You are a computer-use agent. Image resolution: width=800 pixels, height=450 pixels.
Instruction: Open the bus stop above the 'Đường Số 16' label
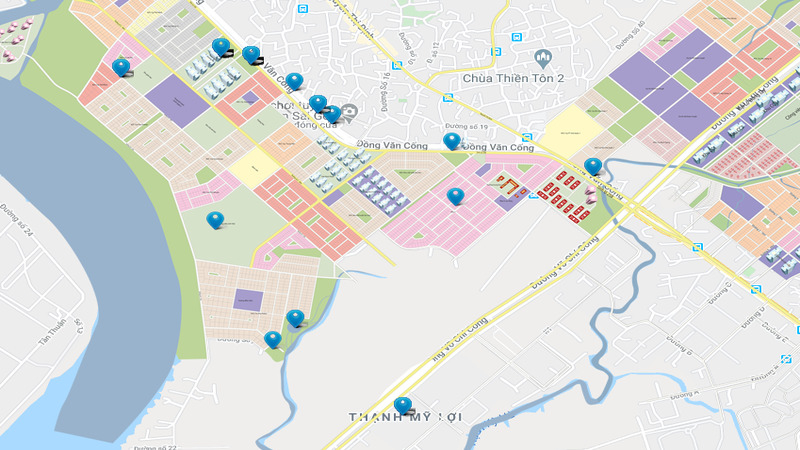396,65
